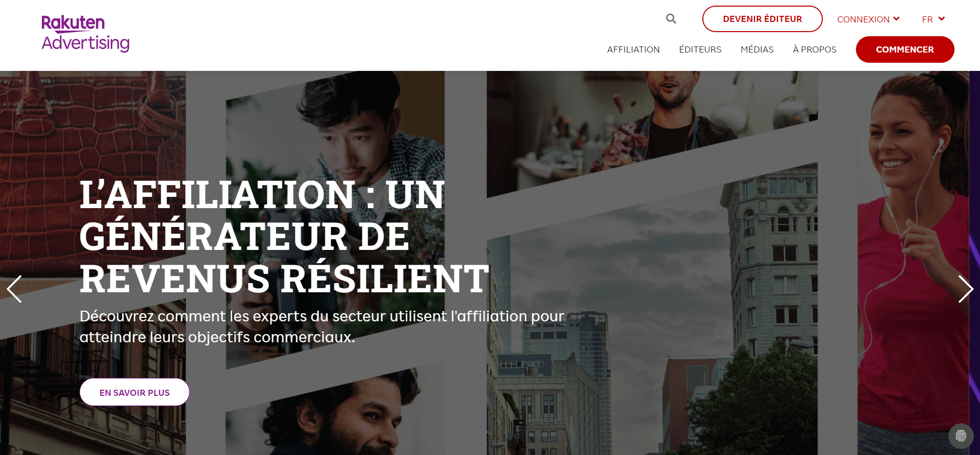Click the EN SAVOIR PLUS button
Image resolution: width=980 pixels, height=455 pixels.
pos(135,392)
